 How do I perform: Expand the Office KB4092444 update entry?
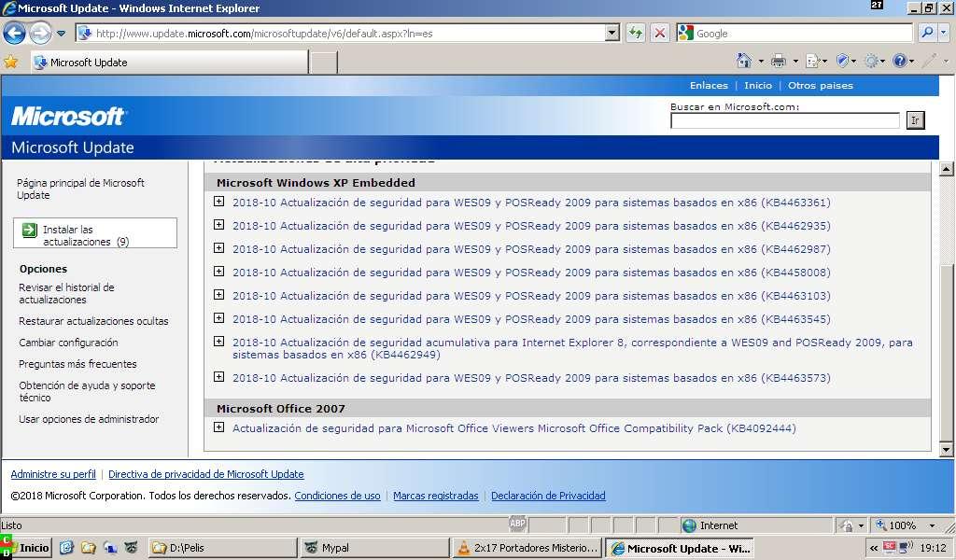218,427
